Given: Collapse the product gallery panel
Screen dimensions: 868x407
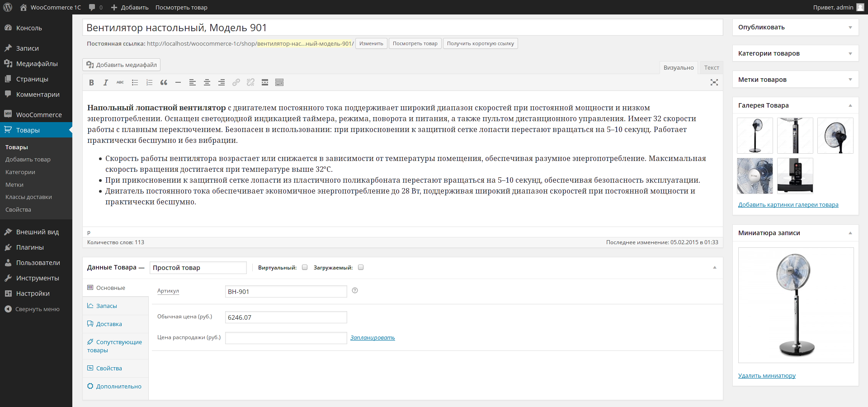Looking at the screenshot, I should pos(850,105).
